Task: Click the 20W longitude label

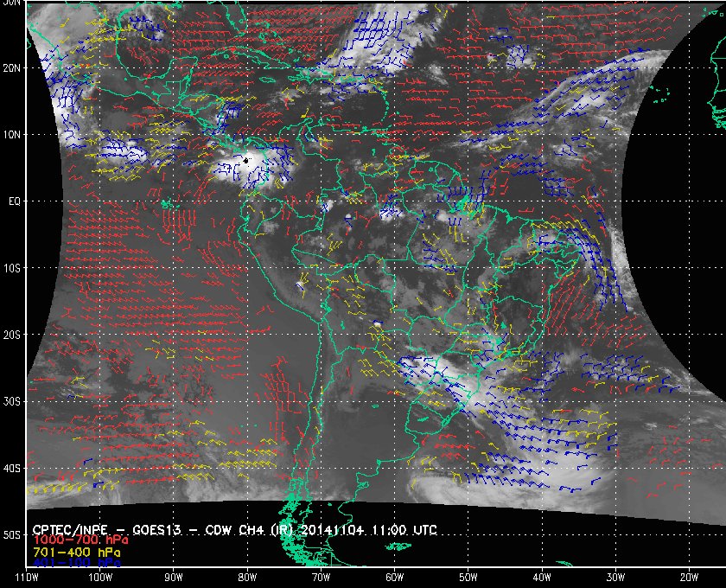Action: pos(689,578)
